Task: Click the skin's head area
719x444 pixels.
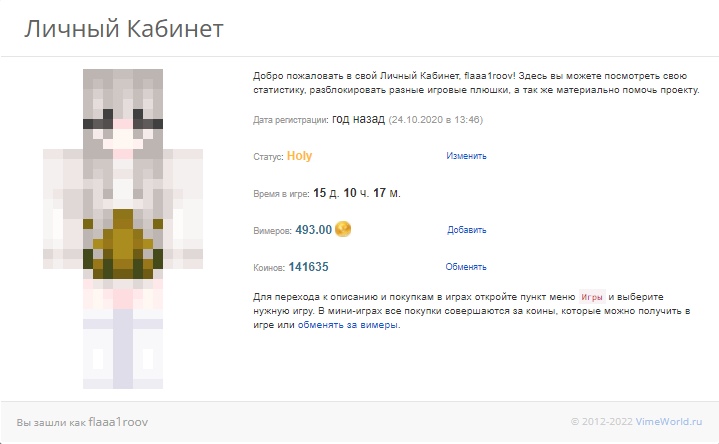Action: tap(123, 109)
